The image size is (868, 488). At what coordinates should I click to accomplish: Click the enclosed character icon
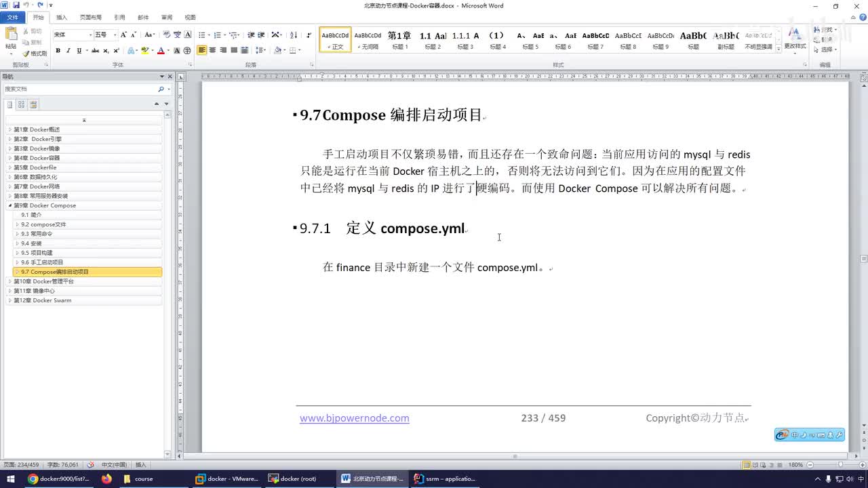click(x=187, y=50)
